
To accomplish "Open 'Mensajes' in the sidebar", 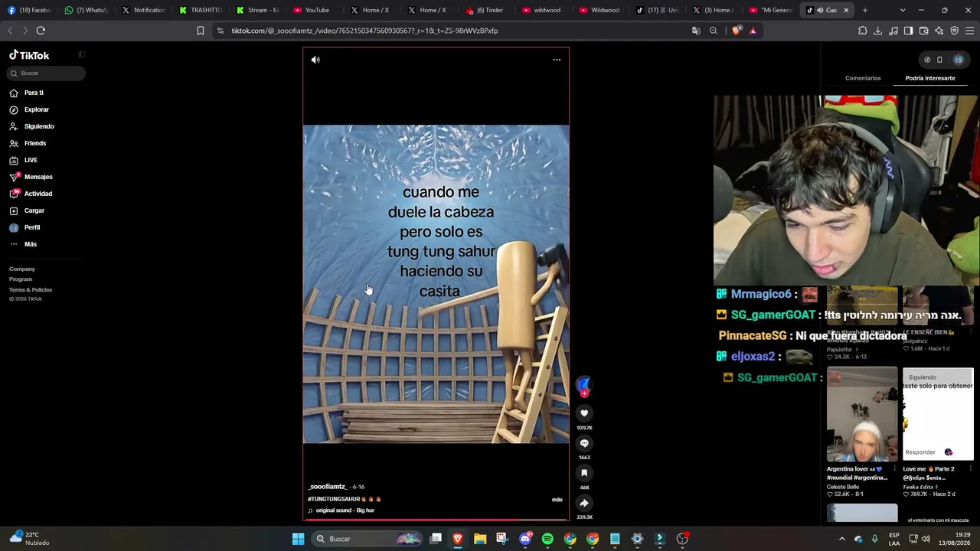I will pyautogui.click(x=38, y=177).
